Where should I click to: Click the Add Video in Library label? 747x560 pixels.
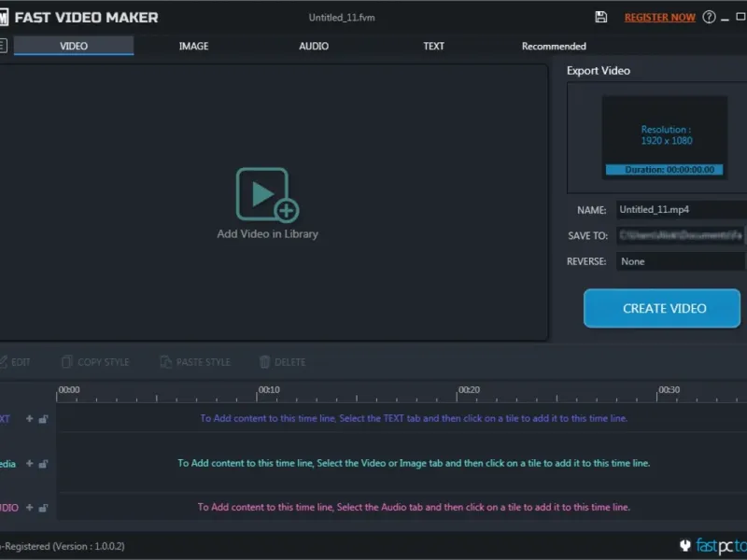tap(267, 234)
